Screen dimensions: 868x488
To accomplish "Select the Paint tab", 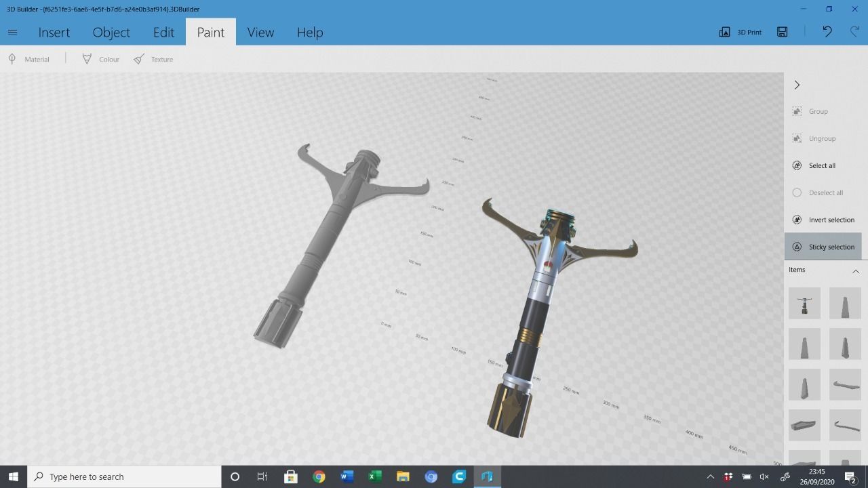I will [x=211, y=33].
